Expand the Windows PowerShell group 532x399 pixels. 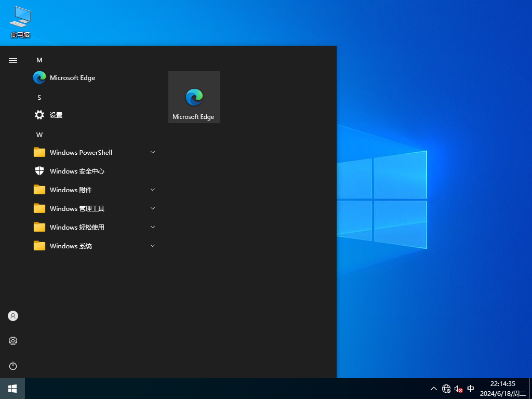click(152, 152)
